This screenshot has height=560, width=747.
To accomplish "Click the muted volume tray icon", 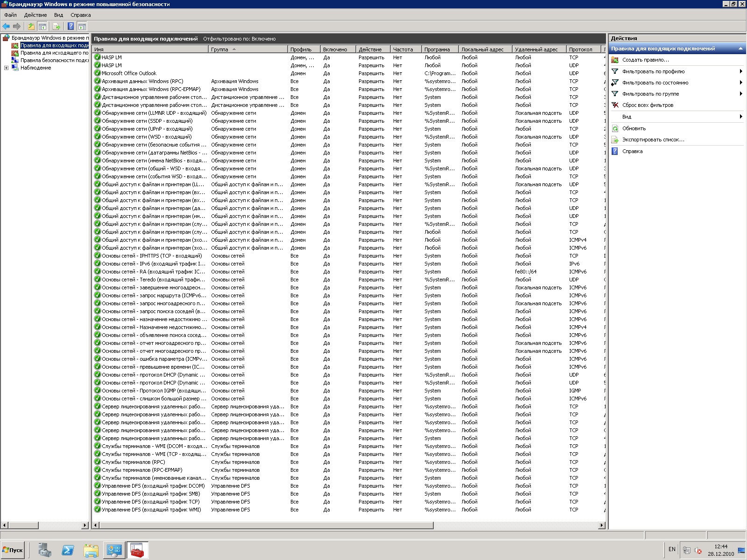I will (x=698, y=551).
